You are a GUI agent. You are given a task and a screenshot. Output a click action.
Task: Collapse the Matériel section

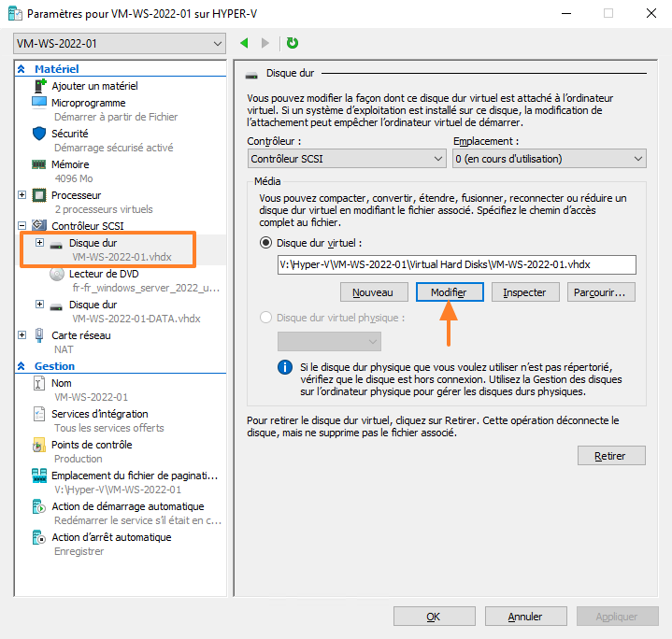click(21, 68)
